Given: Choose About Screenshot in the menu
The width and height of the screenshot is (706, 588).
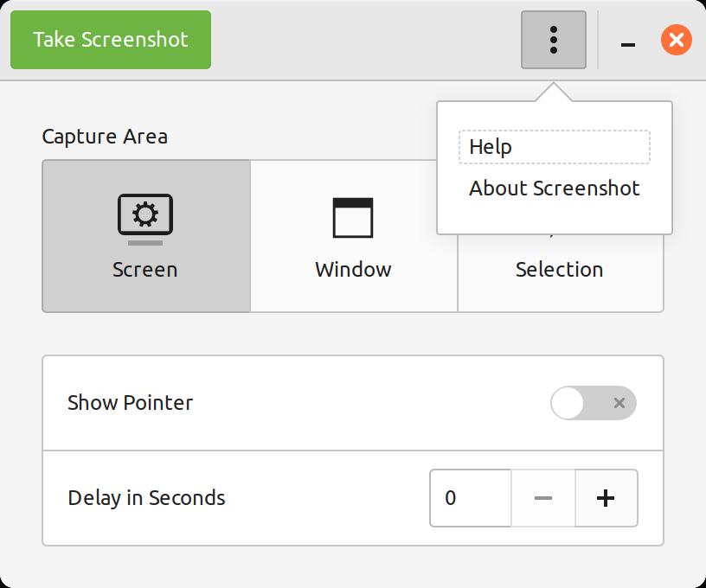Looking at the screenshot, I should [554, 189].
